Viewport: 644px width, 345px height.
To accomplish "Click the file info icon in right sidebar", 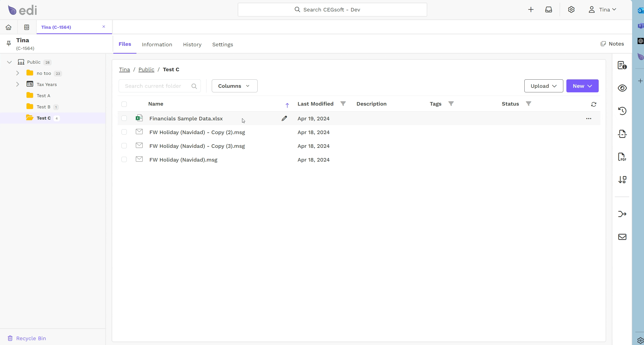I will [x=622, y=65].
